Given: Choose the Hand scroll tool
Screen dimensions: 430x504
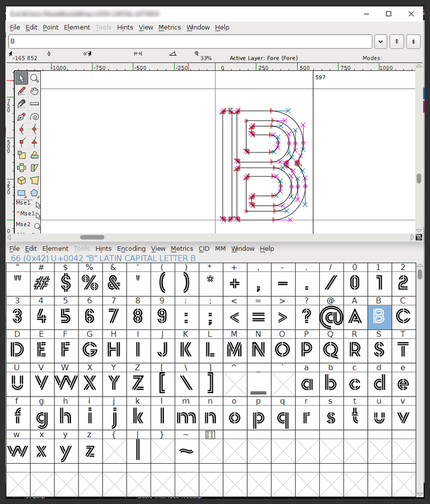Looking at the screenshot, I should (34, 91).
